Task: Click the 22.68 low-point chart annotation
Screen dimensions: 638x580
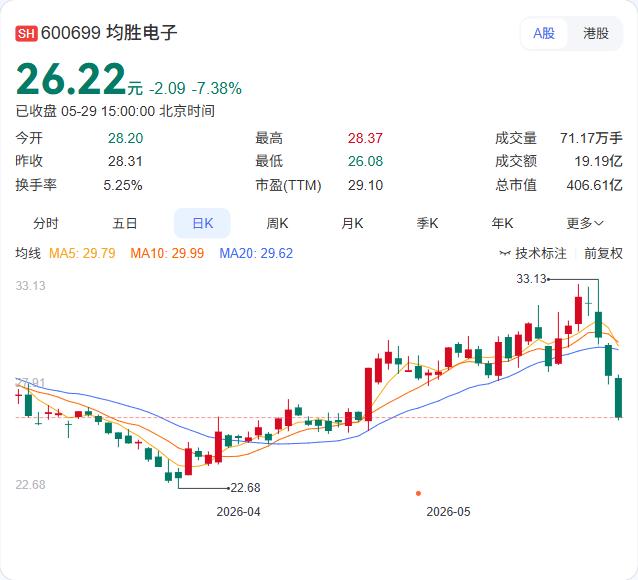Action: 245,487
